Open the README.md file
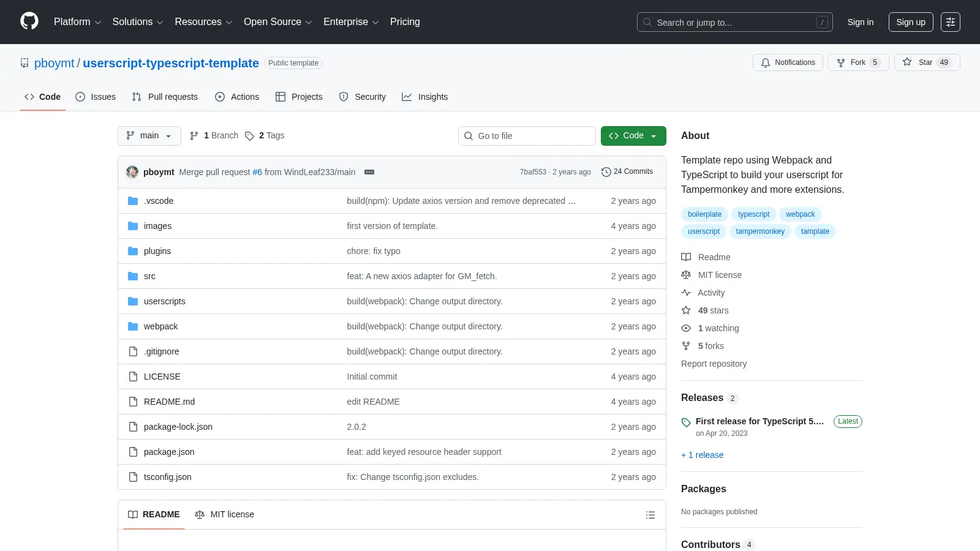 click(169, 402)
